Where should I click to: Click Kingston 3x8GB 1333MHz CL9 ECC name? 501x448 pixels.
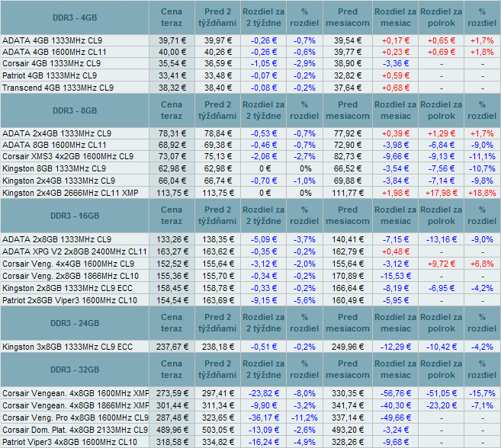[x=67, y=347]
